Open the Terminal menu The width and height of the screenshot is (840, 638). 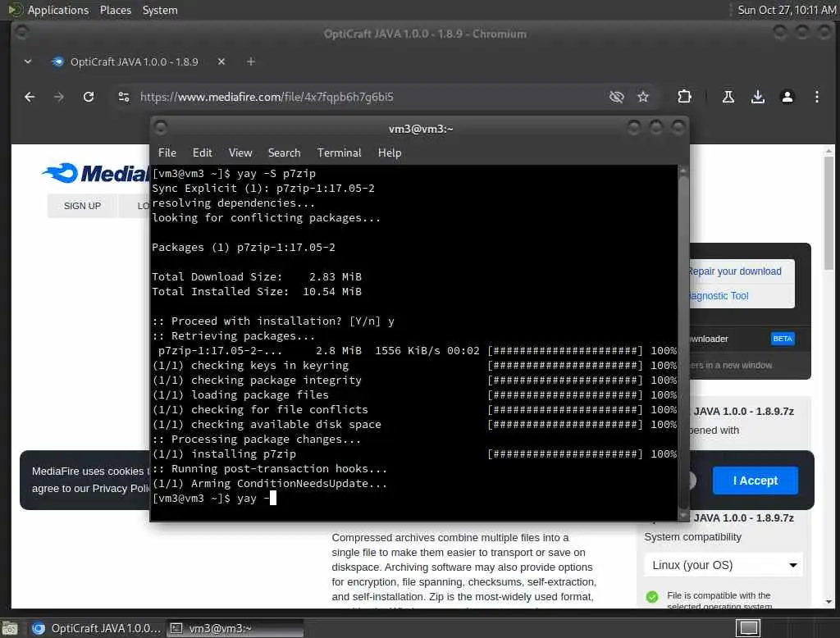click(339, 153)
